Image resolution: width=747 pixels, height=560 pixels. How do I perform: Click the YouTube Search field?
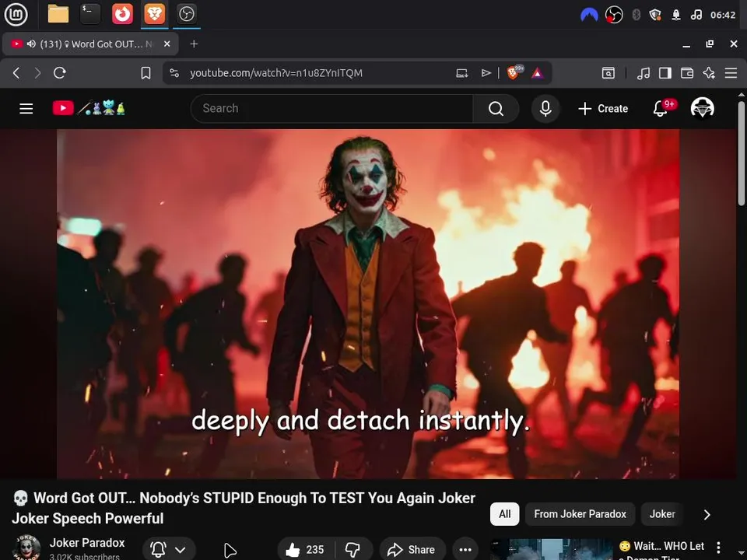(x=331, y=109)
